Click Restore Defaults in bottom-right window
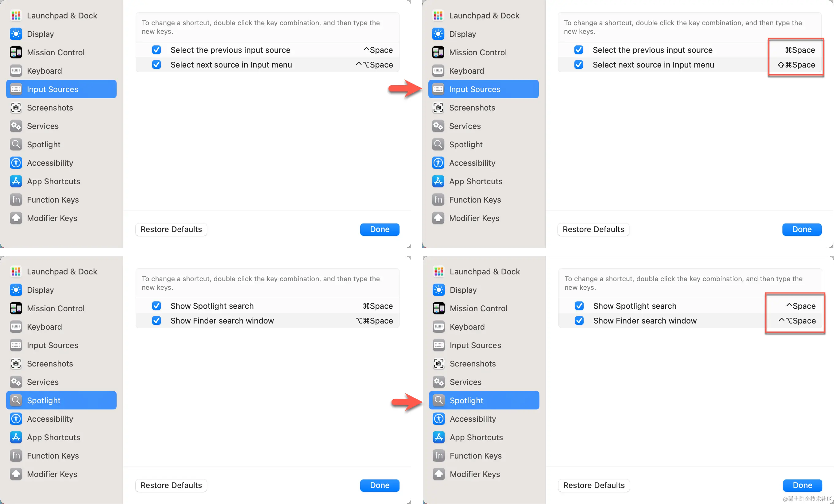This screenshot has height=504, width=834. (594, 485)
